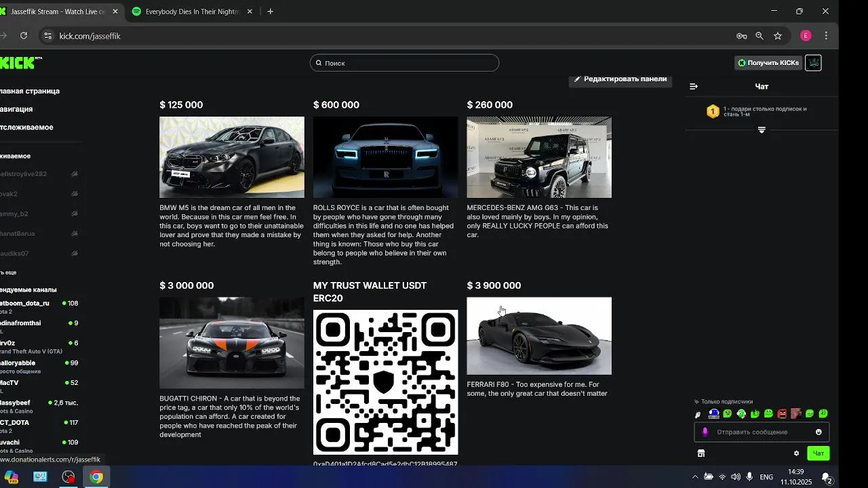The width and height of the screenshot is (868, 488).
Task: Click the gold number 1 gifter badge
Action: click(713, 111)
